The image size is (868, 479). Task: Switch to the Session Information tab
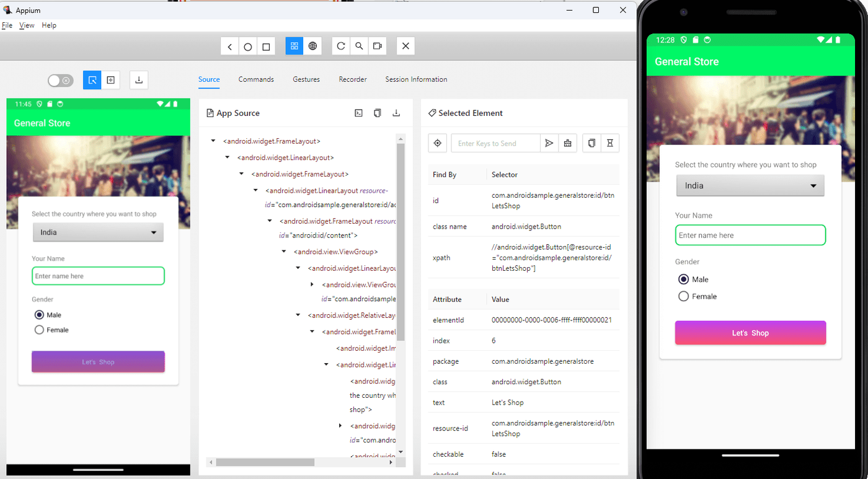416,79
